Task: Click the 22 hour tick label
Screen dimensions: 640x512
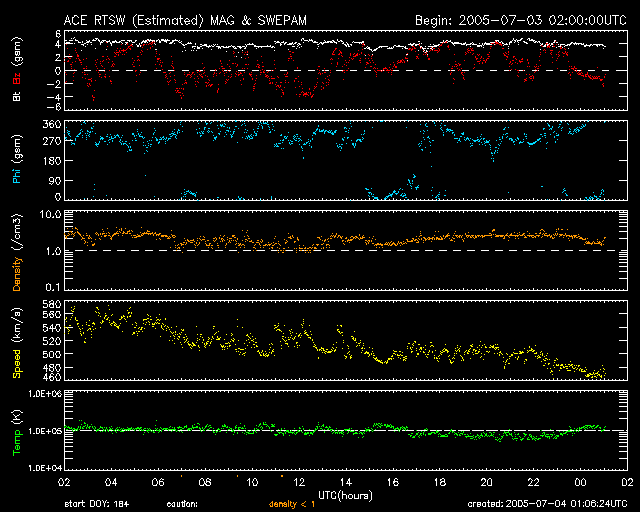Action: click(x=533, y=481)
